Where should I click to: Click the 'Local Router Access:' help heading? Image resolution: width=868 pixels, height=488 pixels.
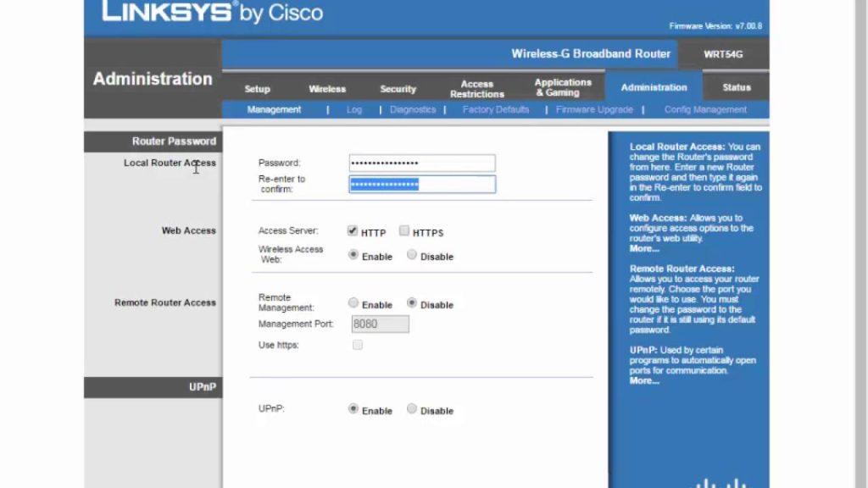(x=677, y=147)
